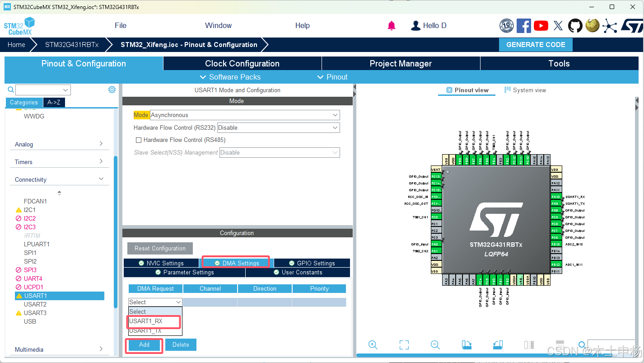Viewport: 644px width, 363px height.
Task: Click the vertical split view icon
Action: [x=529, y=345]
